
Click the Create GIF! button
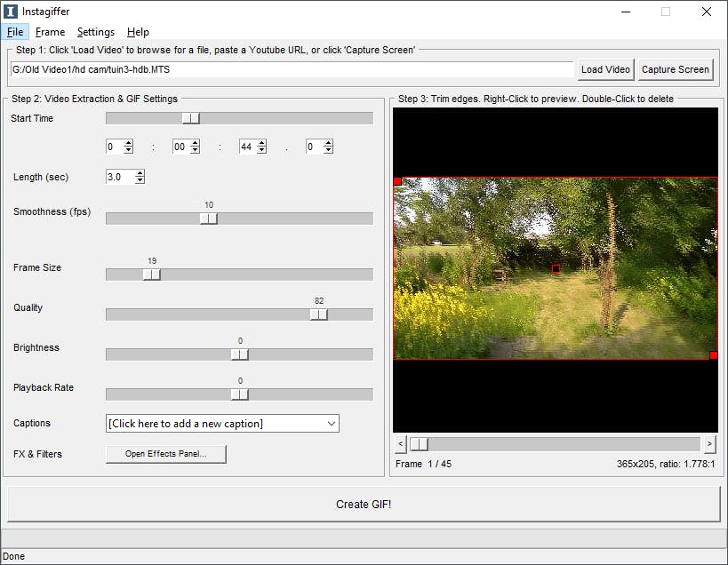pyautogui.click(x=364, y=505)
